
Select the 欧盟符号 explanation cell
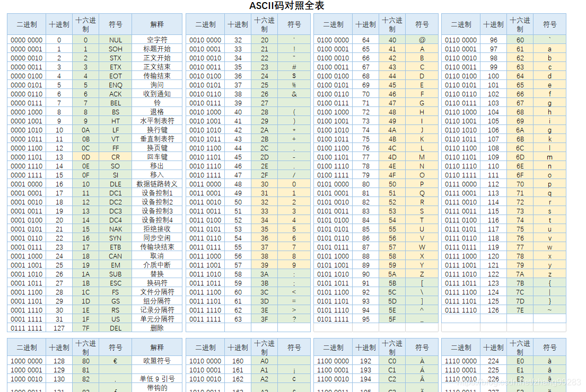(x=157, y=361)
